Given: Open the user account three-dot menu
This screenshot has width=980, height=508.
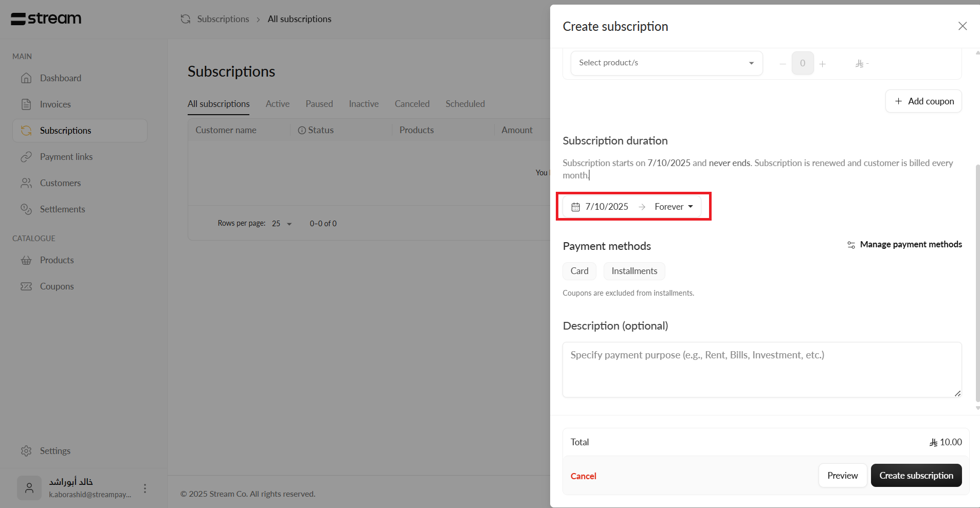Looking at the screenshot, I should (x=145, y=488).
